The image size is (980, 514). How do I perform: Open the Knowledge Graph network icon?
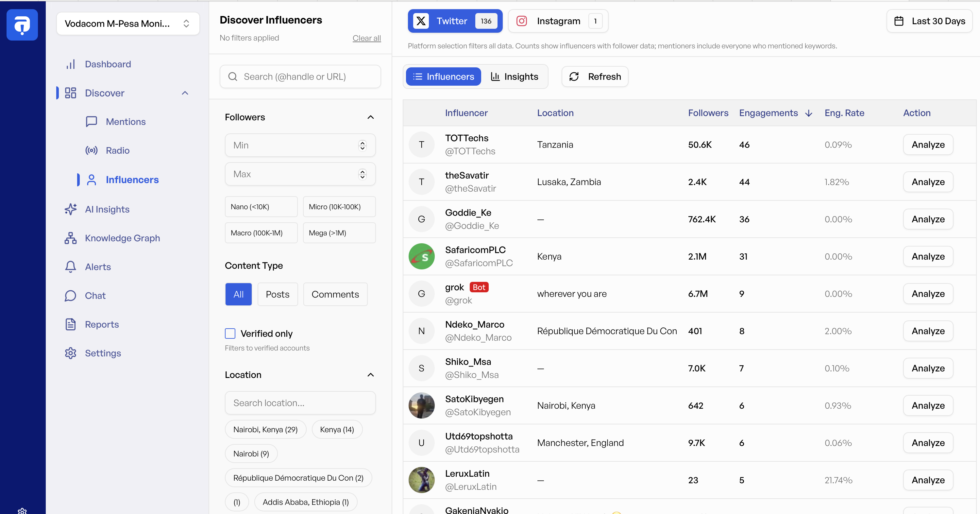point(70,238)
